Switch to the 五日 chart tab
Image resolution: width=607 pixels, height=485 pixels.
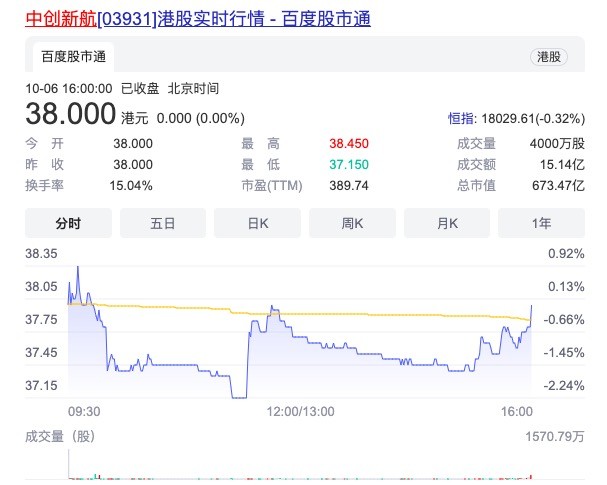pyautogui.click(x=163, y=223)
